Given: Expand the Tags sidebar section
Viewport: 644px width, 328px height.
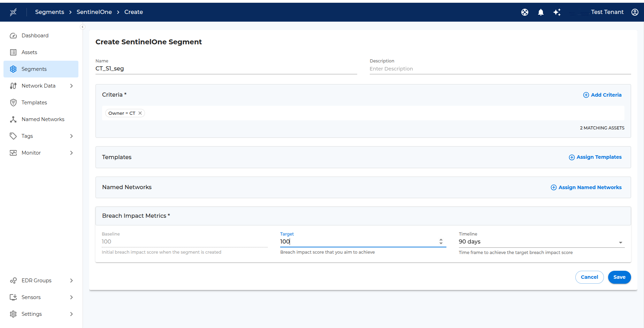Looking at the screenshot, I should (x=71, y=136).
